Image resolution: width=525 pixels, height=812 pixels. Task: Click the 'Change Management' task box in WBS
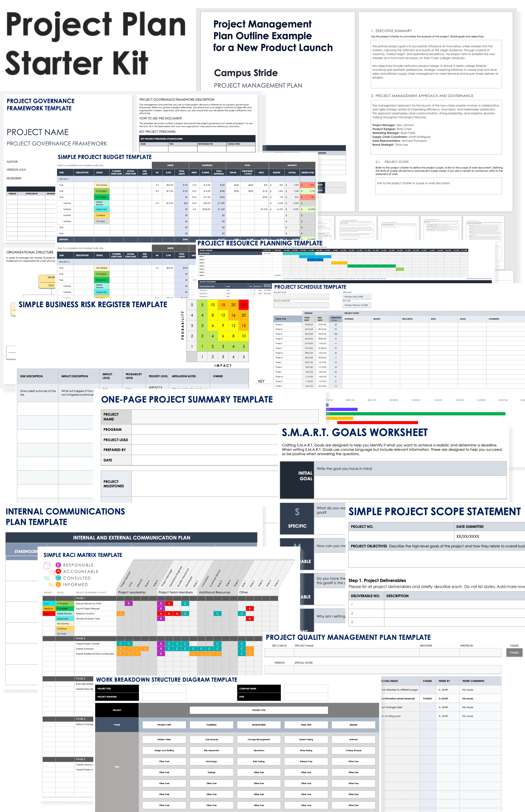(259, 739)
